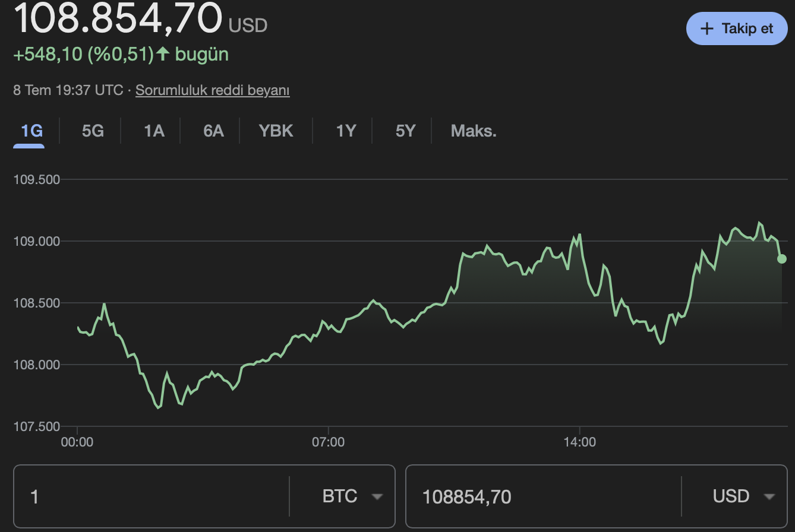
Task: Choose the YBK time range tab
Action: click(276, 131)
